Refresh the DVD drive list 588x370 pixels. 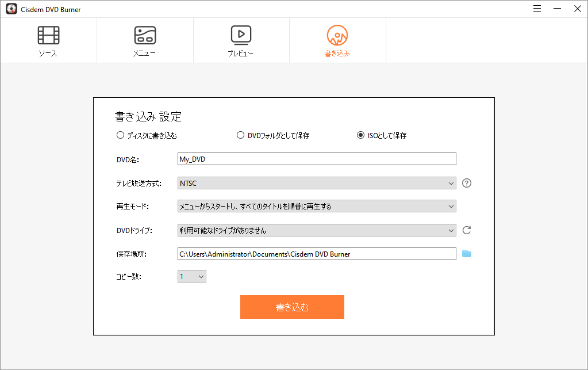(x=467, y=230)
